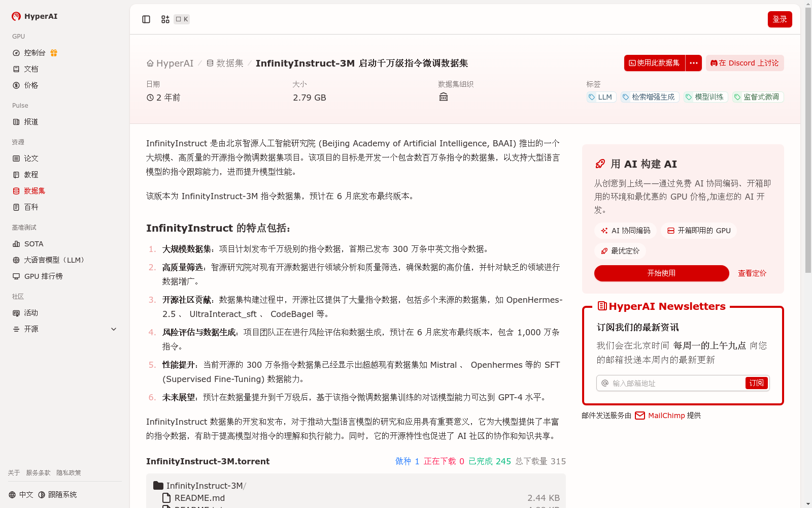
Task: Click the 登录 button
Action: pyautogui.click(x=780, y=19)
